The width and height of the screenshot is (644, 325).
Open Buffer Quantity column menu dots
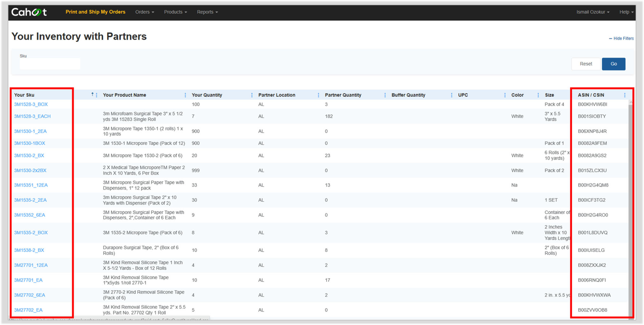click(451, 95)
